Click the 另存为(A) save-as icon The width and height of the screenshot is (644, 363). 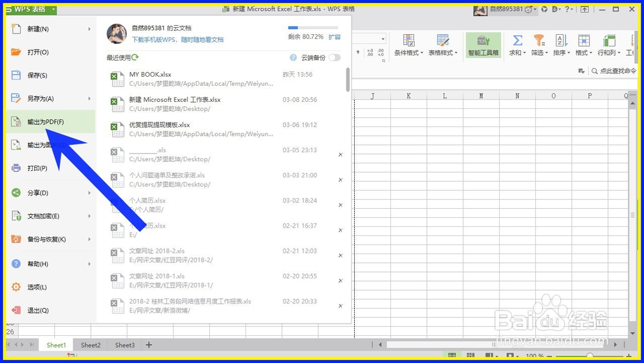click(16, 98)
